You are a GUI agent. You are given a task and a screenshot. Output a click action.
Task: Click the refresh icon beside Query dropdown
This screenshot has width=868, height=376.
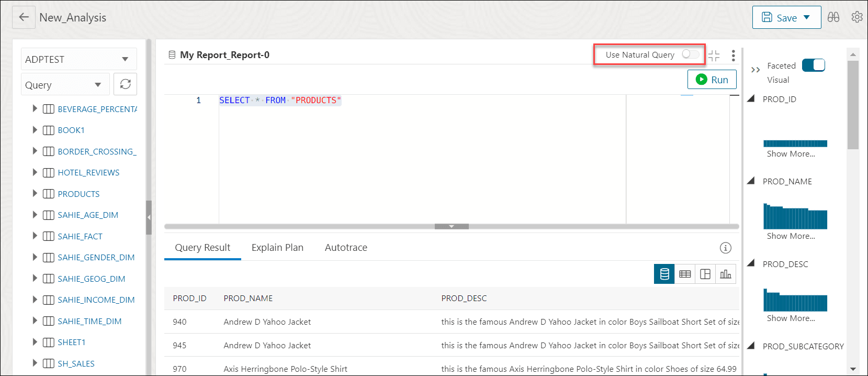pos(125,84)
